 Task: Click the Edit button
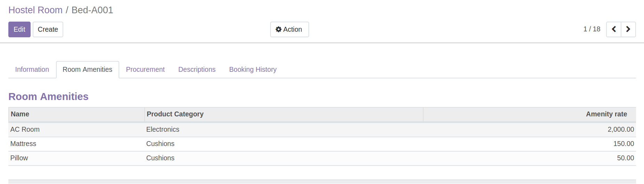pyautogui.click(x=19, y=29)
